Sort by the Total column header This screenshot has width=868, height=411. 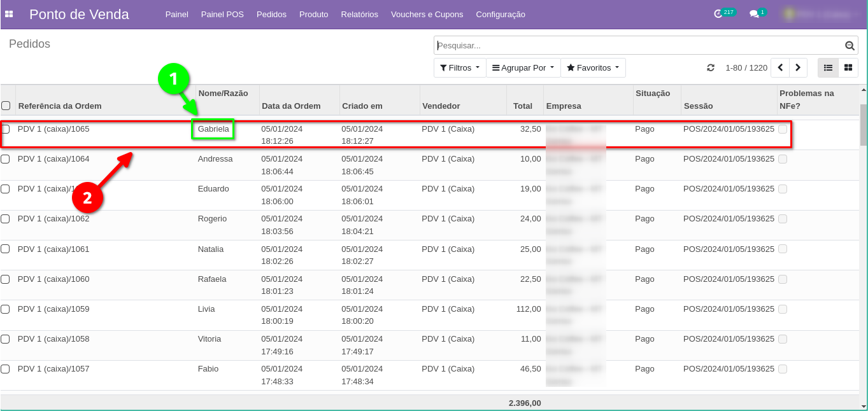tap(523, 106)
